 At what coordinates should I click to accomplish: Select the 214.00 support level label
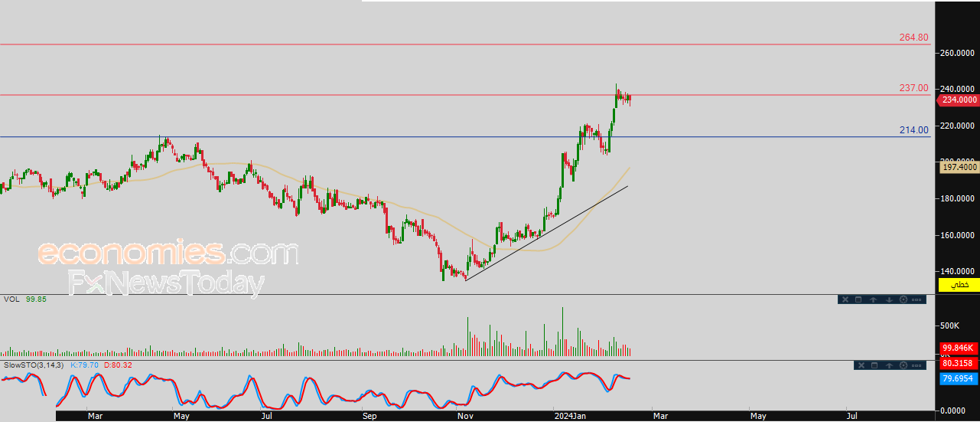pos(913,130)
